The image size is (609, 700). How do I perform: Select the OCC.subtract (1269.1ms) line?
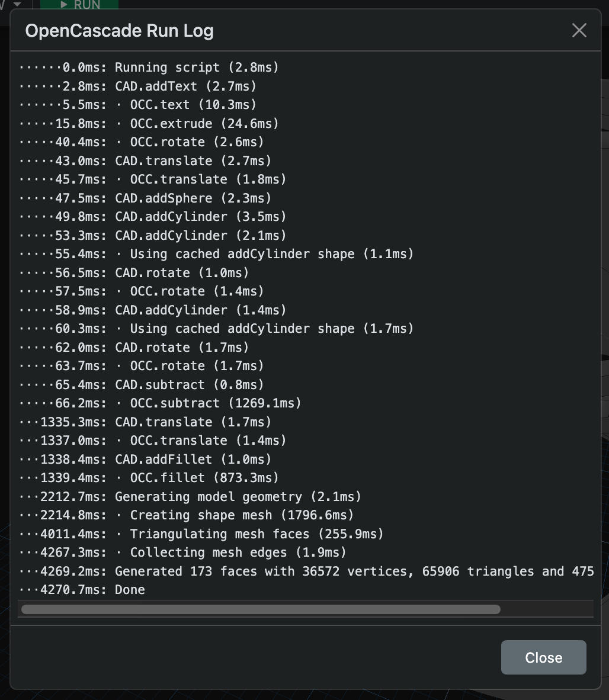215,403
